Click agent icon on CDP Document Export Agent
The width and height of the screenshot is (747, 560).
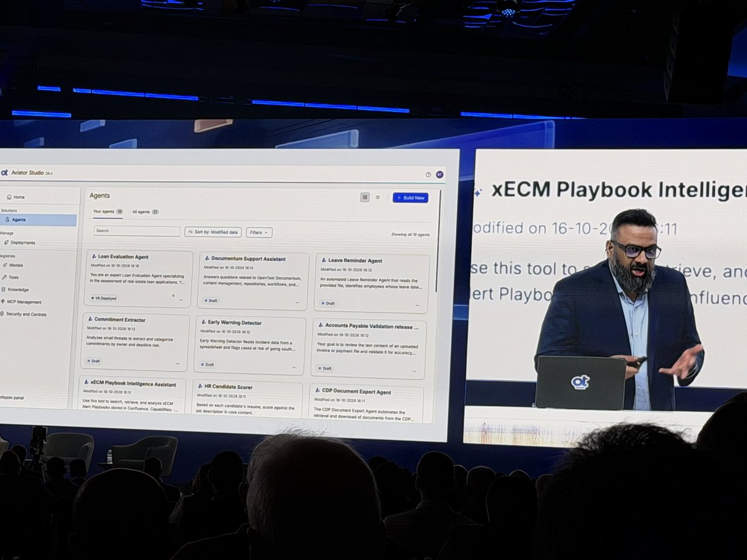(x=317, y=391)
